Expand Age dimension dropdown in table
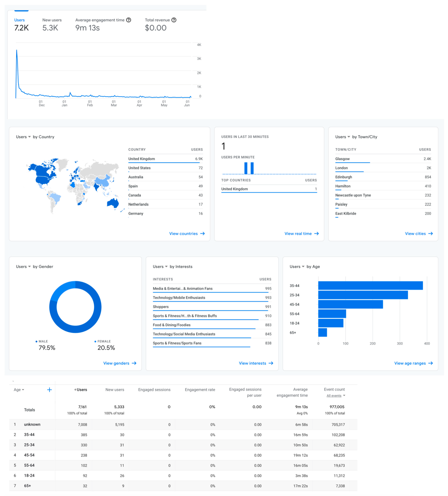The width and height of the screenshot is (448, 496). click(x=19, y=390)
